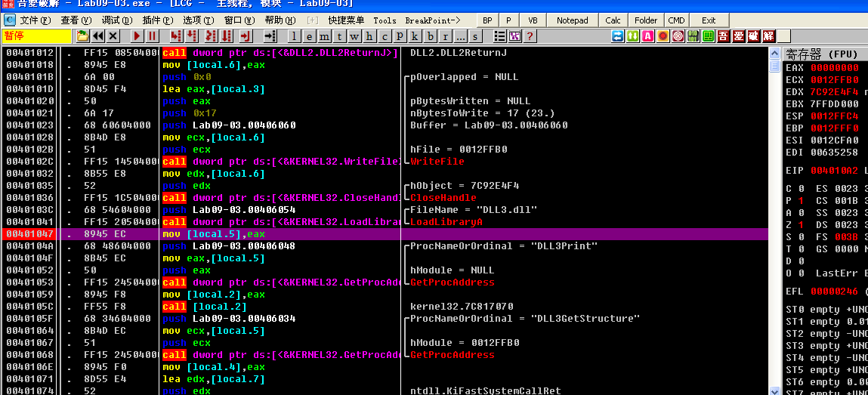Show the Call stack via the k button

pos(414,36)
